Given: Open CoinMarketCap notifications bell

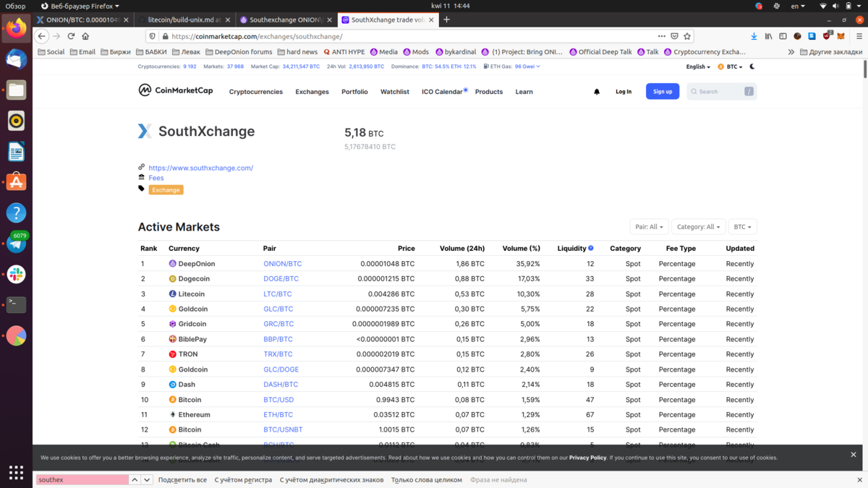Looking at the screenshot, I should [x=597, y=92].
